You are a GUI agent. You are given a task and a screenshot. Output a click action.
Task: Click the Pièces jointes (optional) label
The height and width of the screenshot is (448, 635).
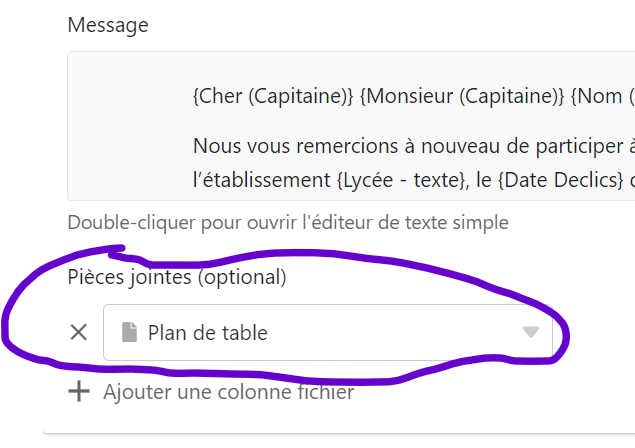[177, 276]
